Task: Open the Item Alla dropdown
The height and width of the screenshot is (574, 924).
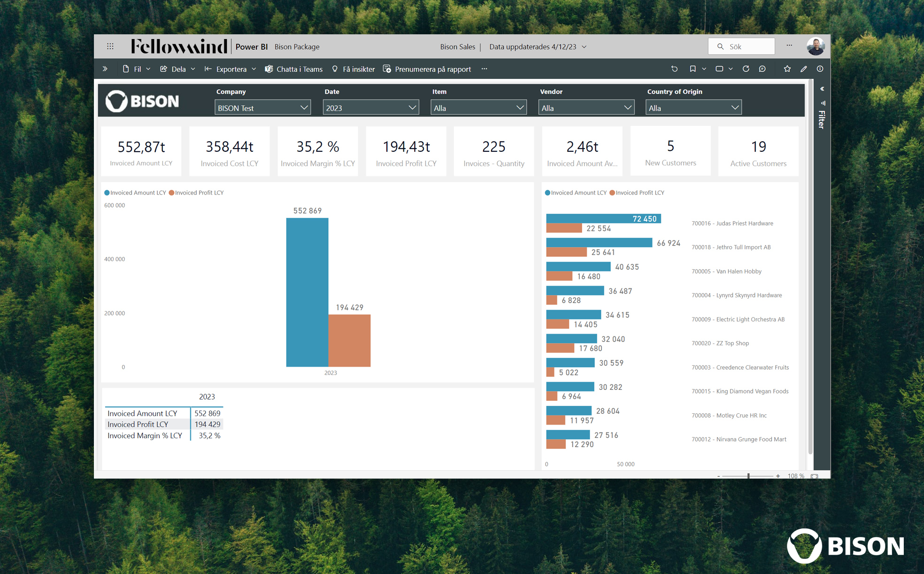Action: (478, 108)
